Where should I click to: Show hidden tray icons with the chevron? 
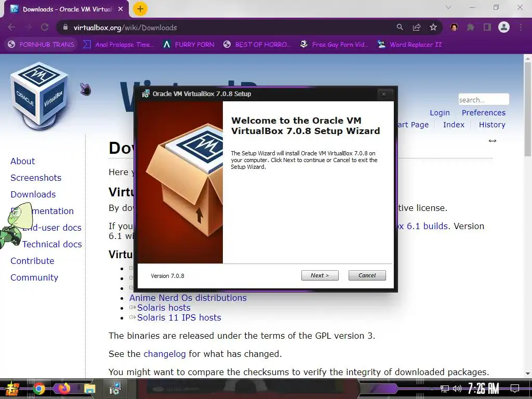tap(432, 389)
